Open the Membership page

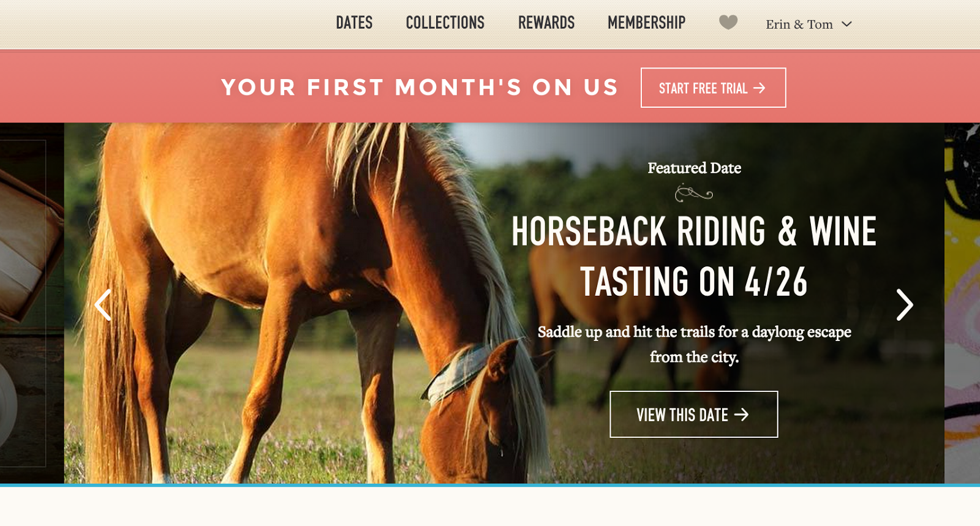pyautogui.click(x=646, y=23)
